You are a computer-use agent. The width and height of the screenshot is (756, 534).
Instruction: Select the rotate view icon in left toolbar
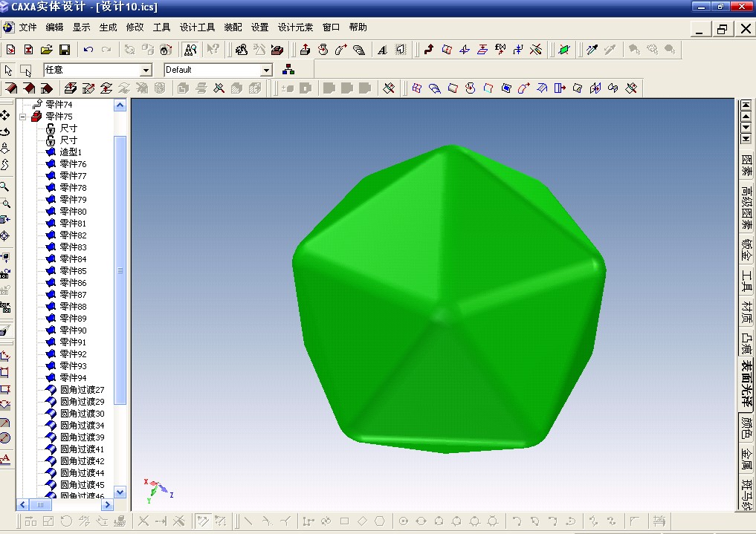pyautogui.click(x=4, y=131)
